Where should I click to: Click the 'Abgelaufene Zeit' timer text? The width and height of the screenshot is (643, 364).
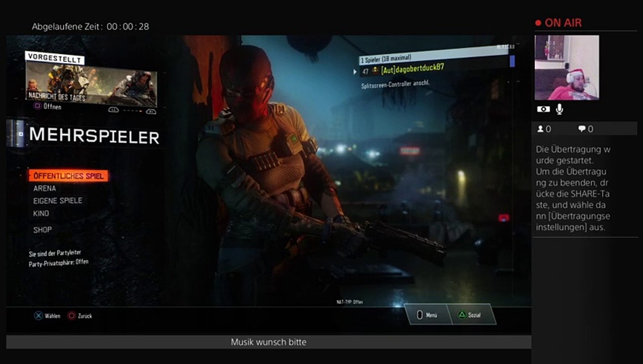90,26
